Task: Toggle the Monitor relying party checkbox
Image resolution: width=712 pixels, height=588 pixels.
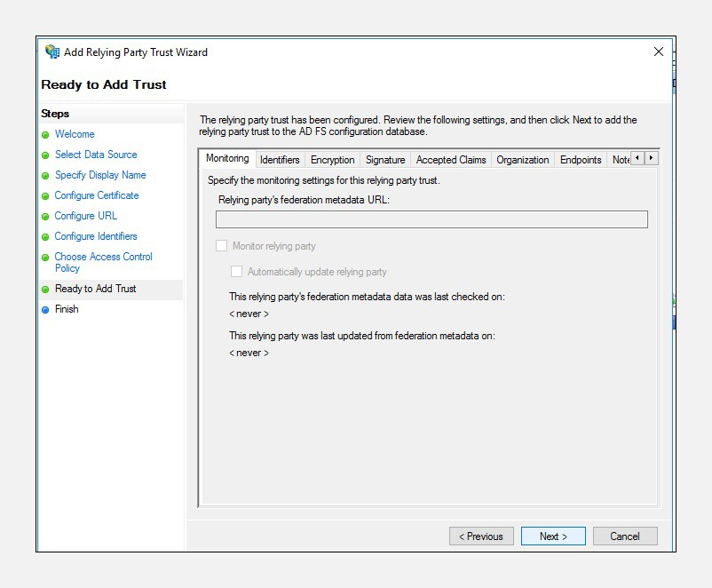Action: (222, 246)
